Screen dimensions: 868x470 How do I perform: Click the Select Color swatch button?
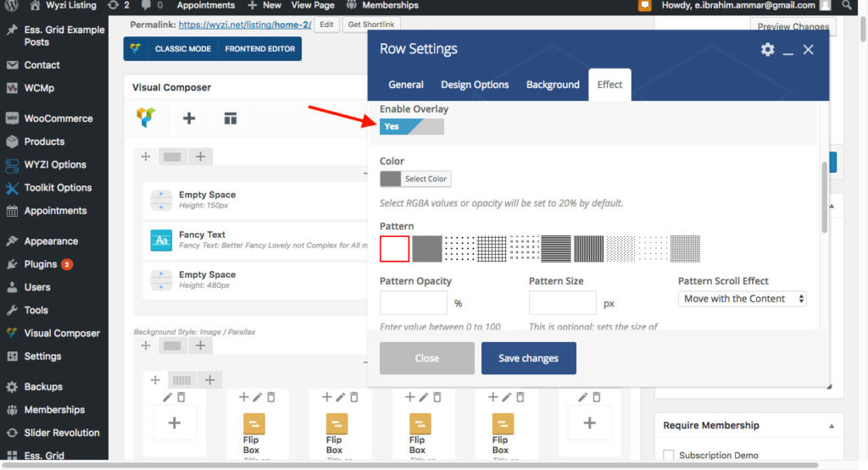click(x=415, y=179)
